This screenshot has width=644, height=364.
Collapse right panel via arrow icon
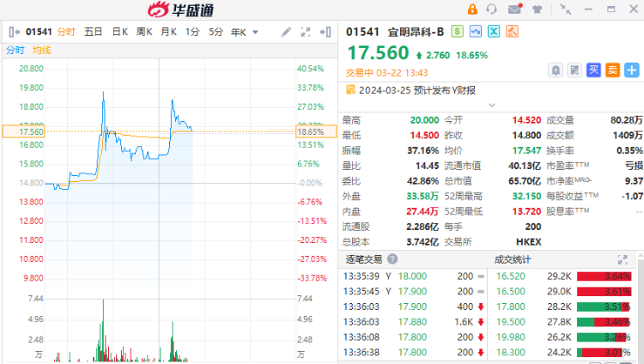tap(325, 32)
